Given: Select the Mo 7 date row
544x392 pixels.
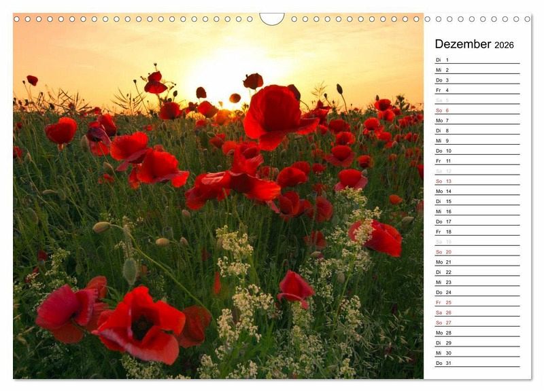Looking at the screenshot, I should 477,121.
